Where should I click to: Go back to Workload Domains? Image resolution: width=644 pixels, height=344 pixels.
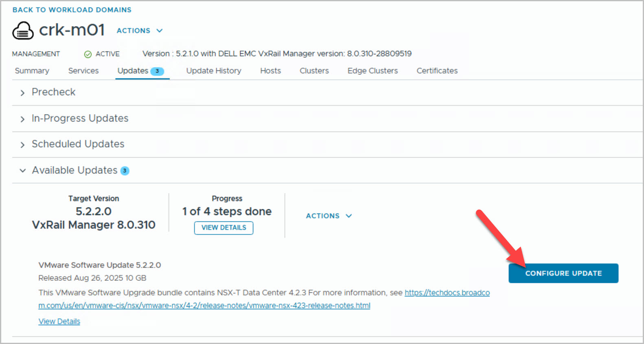[x=72, y=10]
